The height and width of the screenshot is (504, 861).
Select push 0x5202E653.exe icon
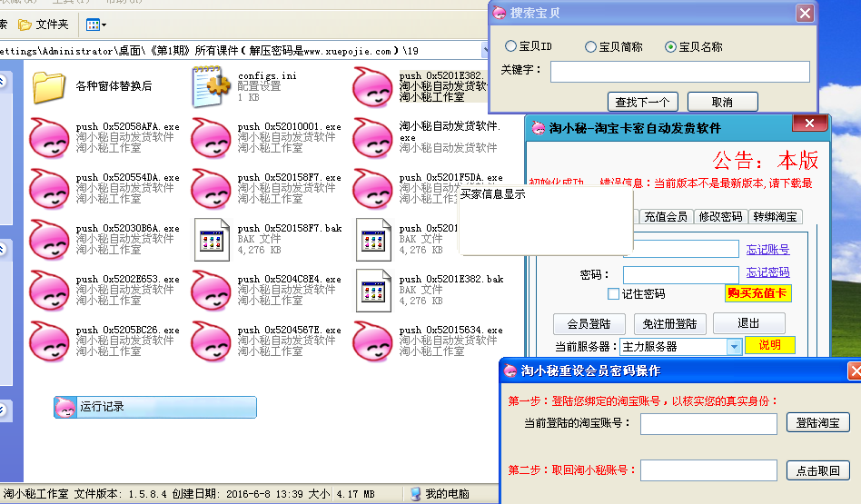click(49, 291)
